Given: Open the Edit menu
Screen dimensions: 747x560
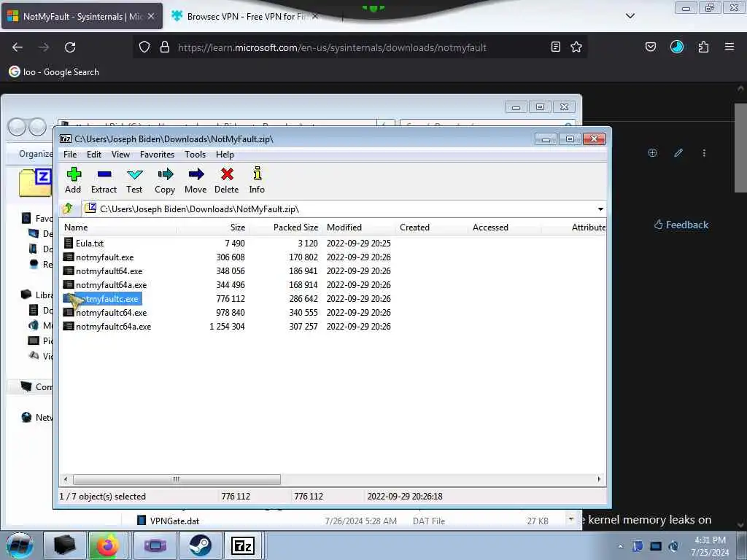Looking at the screenshot, I should click(x=94, y=155).
